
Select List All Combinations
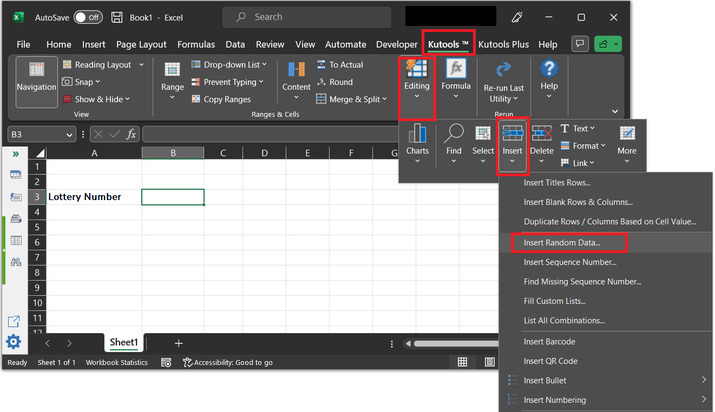tap(606, 320)
